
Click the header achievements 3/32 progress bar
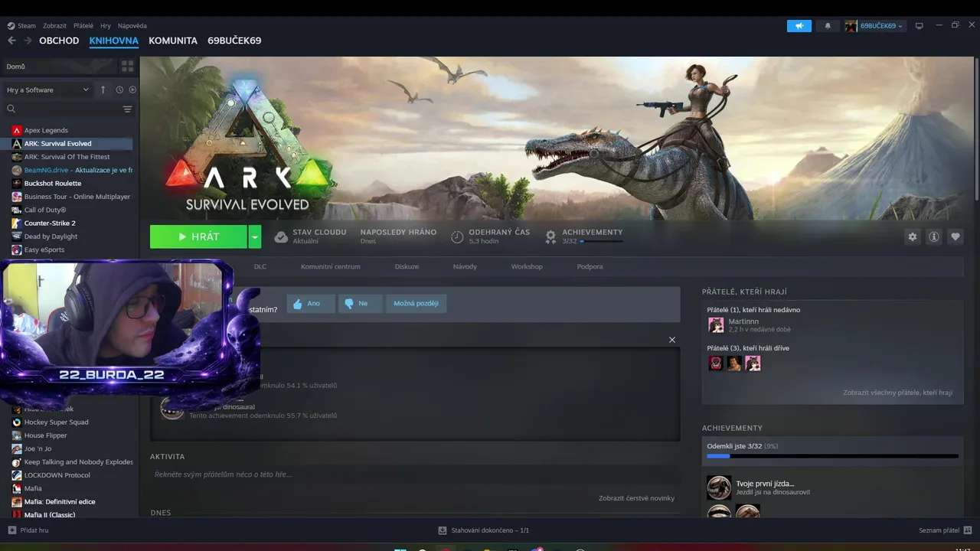click(601, 242)
